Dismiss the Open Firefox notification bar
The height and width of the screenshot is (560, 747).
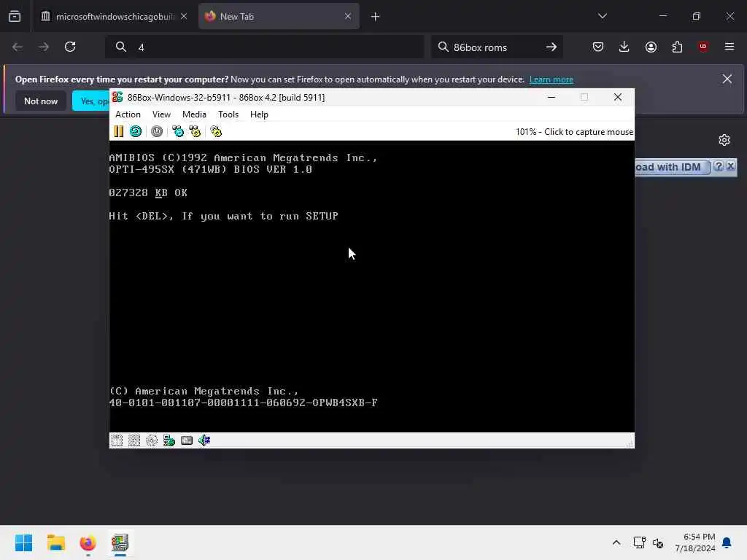(727, 79)
